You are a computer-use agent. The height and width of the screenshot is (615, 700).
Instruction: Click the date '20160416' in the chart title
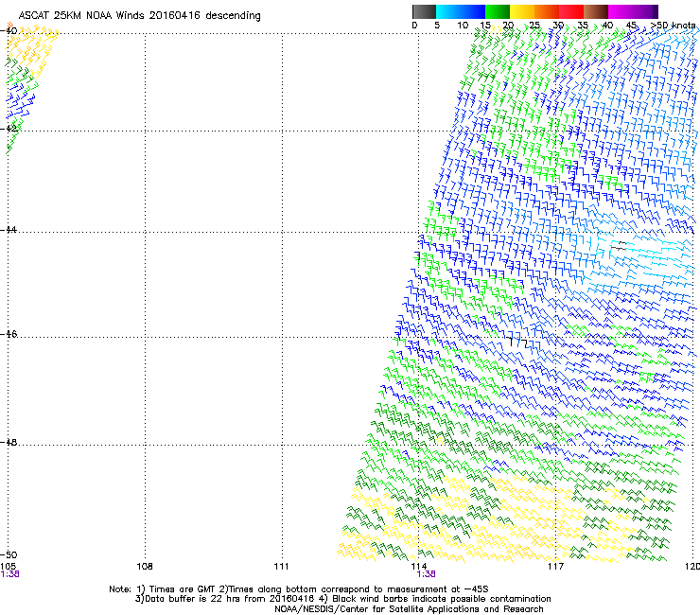(x=175, y=15)
